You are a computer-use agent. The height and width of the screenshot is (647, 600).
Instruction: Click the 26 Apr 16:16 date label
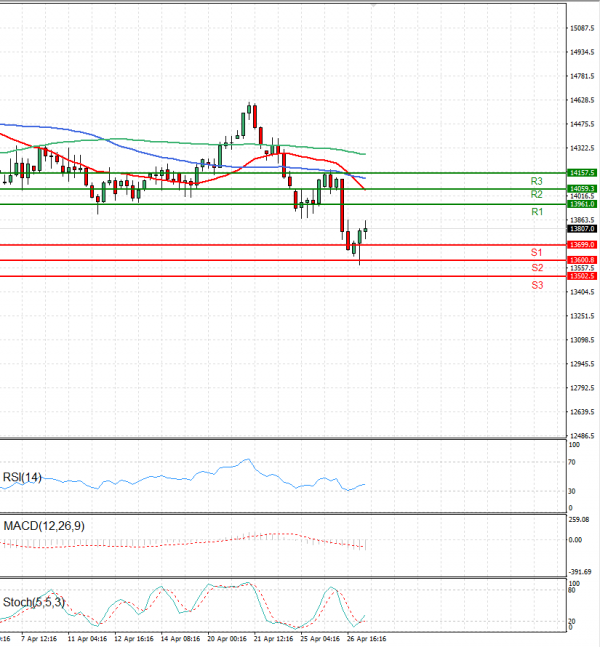click(x=367, y=639)
